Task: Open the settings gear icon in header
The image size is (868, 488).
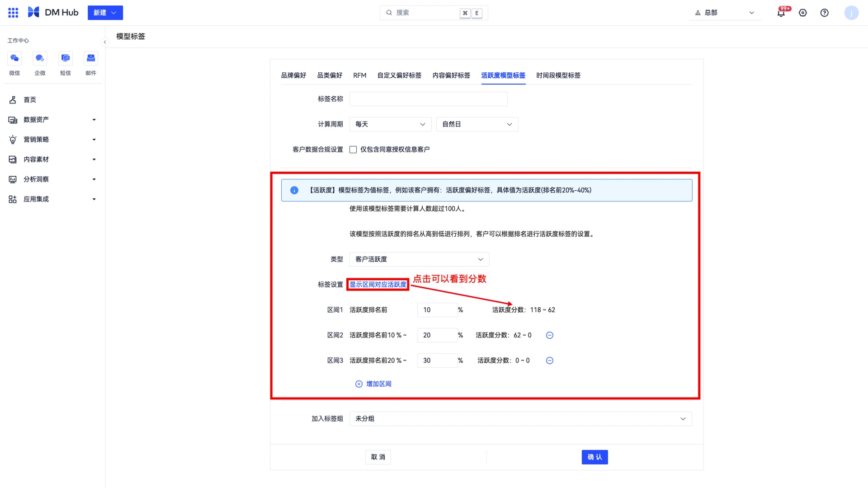Action: (x=803, y=13)
